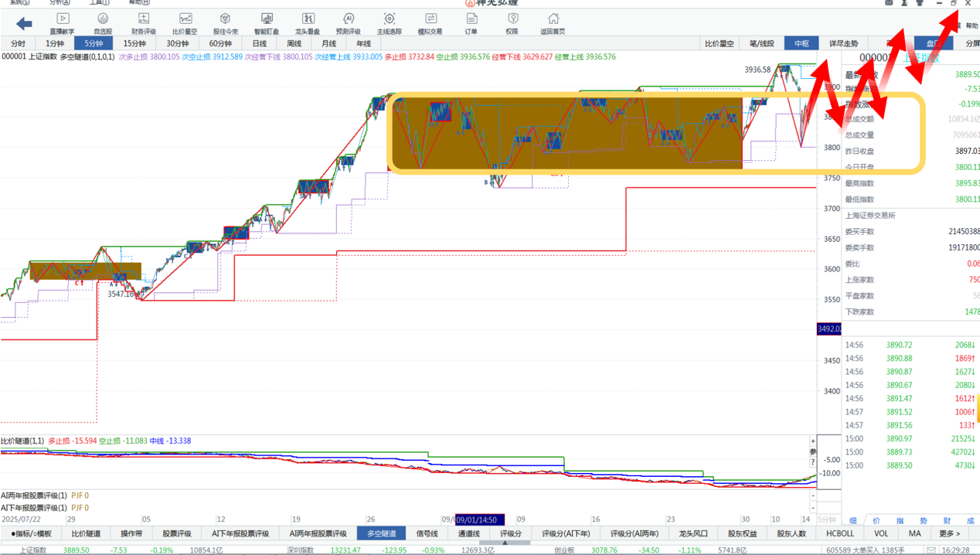Toggle the 中枢 chart overlay button
Screen dimensions: 980x555
pyautogui.click(x=801, y=43)
